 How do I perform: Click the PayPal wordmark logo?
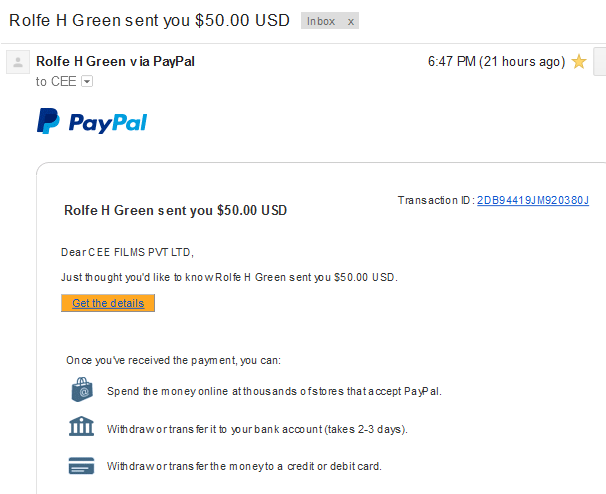pos(108,123)
